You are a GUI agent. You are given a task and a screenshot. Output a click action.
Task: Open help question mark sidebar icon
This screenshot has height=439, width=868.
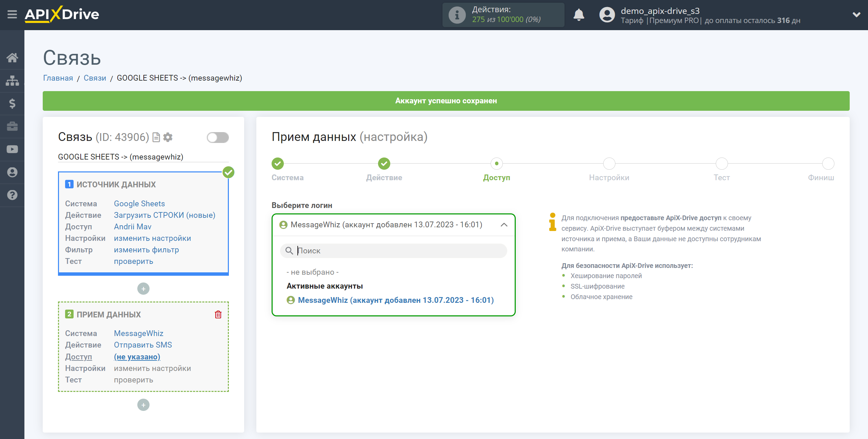(12, 195)
